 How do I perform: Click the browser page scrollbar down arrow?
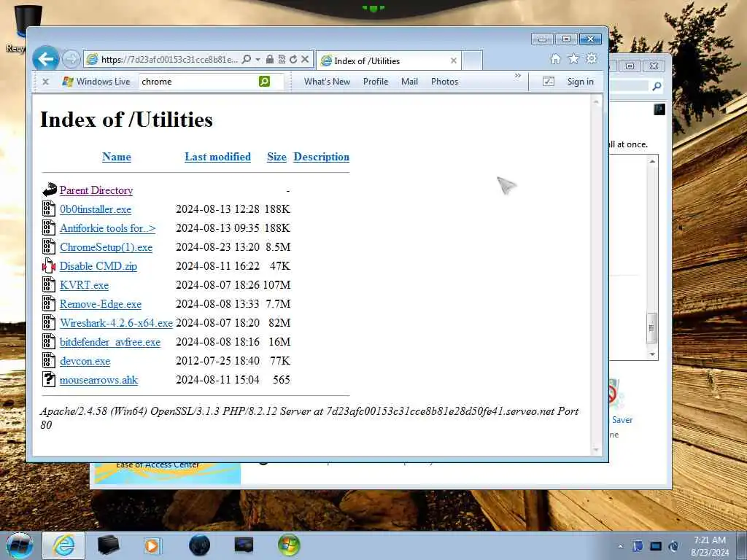click(596, 449)
